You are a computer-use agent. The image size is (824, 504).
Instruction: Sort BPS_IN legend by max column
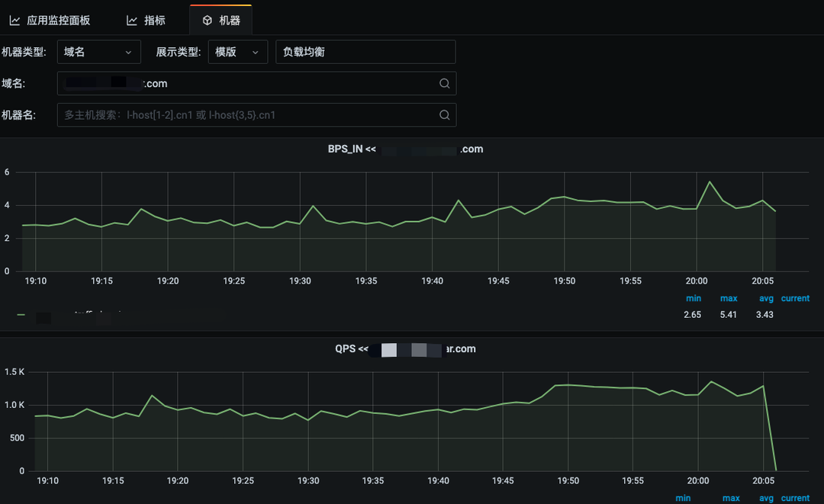pyautogui.click(x=729, y=298)
